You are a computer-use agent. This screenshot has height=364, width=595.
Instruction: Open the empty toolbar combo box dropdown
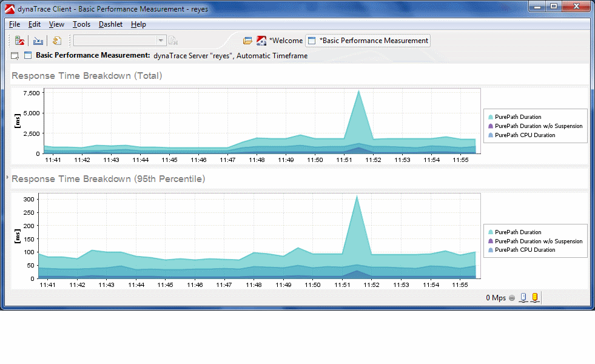[161, 41]
